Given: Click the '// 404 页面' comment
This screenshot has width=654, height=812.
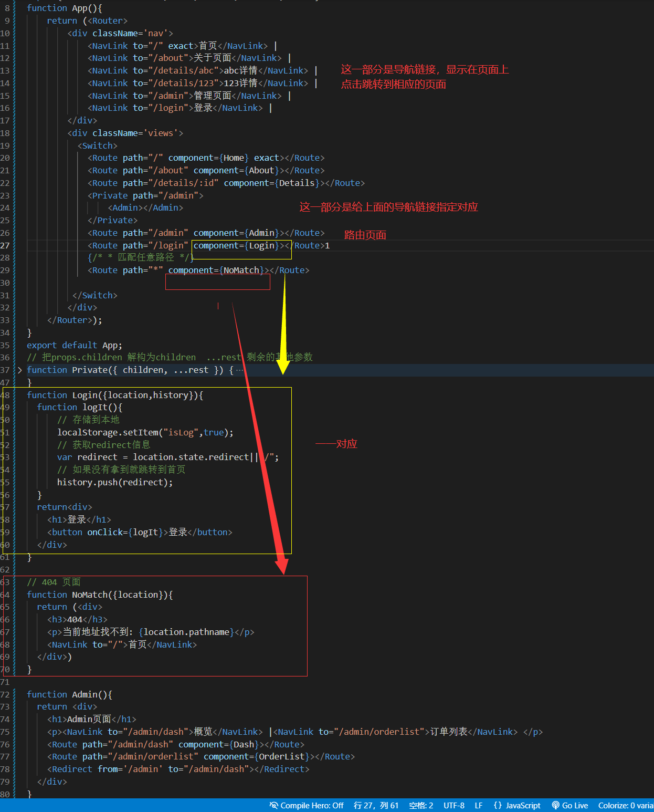Looking at the screenshot, I should point(54,582).
